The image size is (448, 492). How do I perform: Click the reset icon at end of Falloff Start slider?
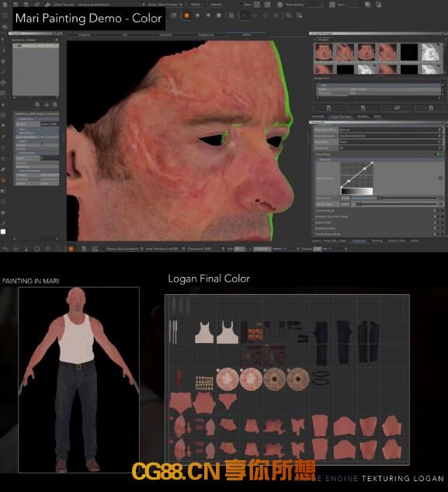(x=439, y=198)
